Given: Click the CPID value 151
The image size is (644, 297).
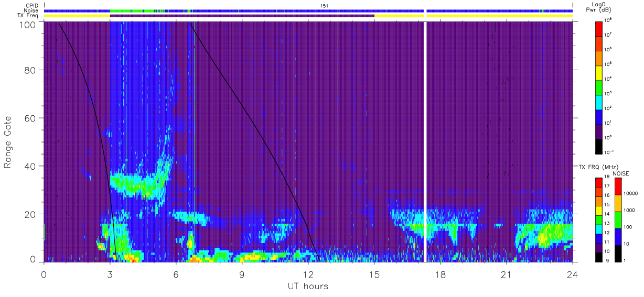Looking at the screenshot, I should point(325,6).
